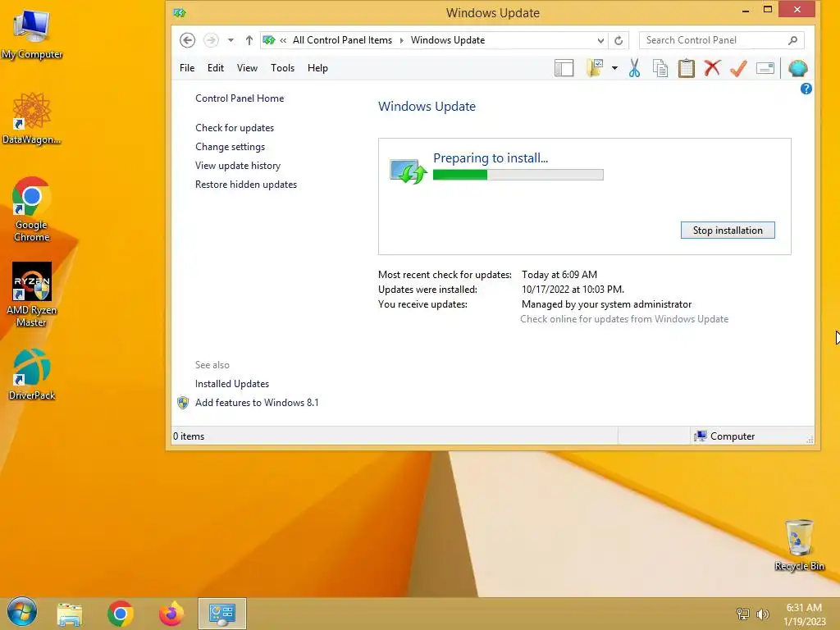The width and height of the screenshot is (840, 630).
Task: Click the Start button on taskbar
Action: (x=22, y=612)
